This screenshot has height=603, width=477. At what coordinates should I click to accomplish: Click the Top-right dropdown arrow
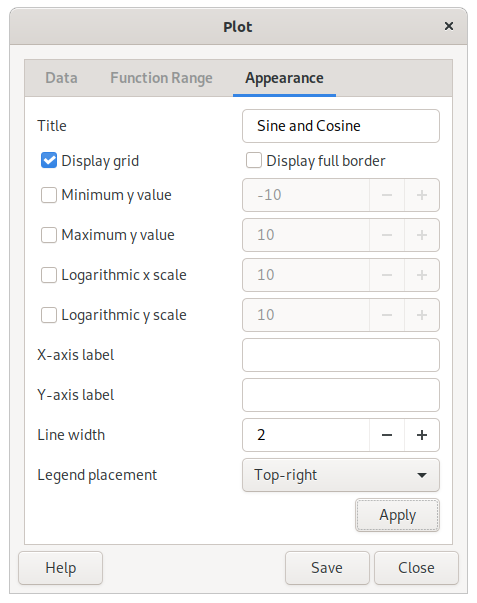422,475
